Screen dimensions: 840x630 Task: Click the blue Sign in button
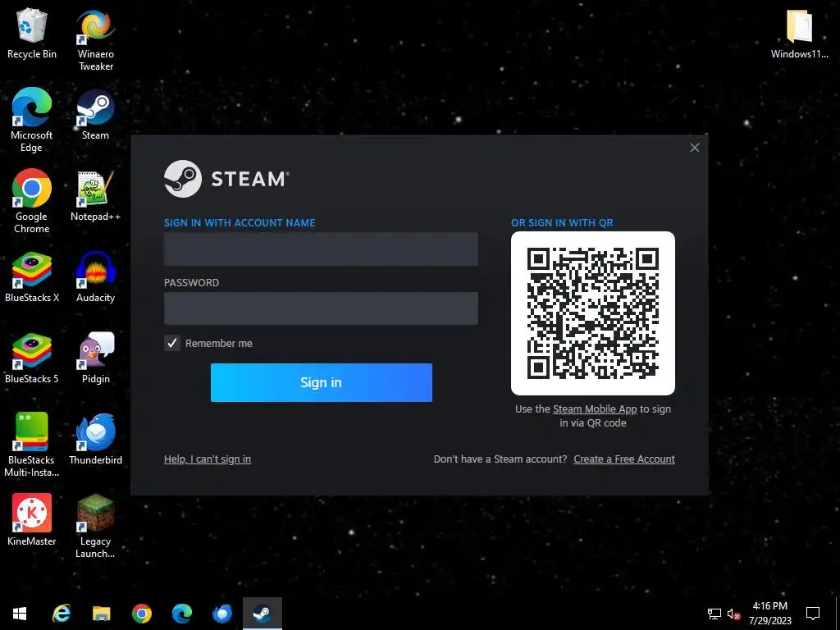click(322, 382)
